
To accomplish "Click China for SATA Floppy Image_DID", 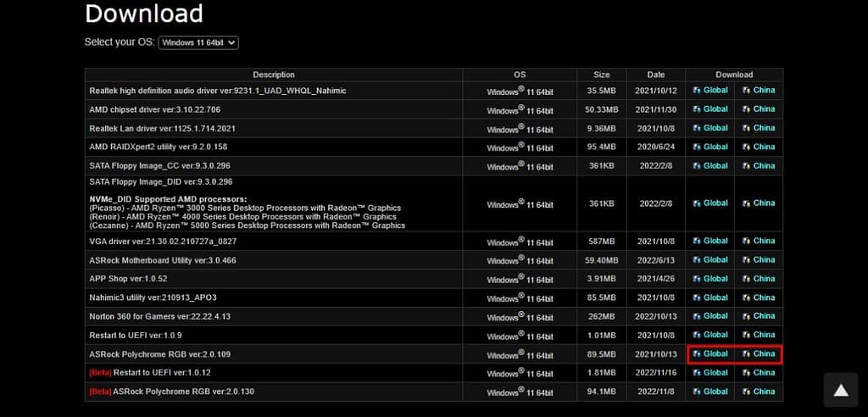I will [x=759, y=203].
